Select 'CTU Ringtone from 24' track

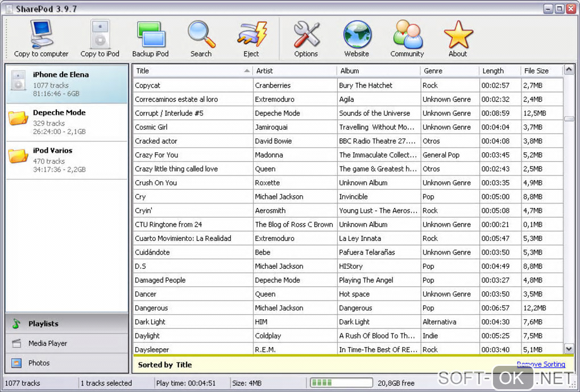point(168,224)
